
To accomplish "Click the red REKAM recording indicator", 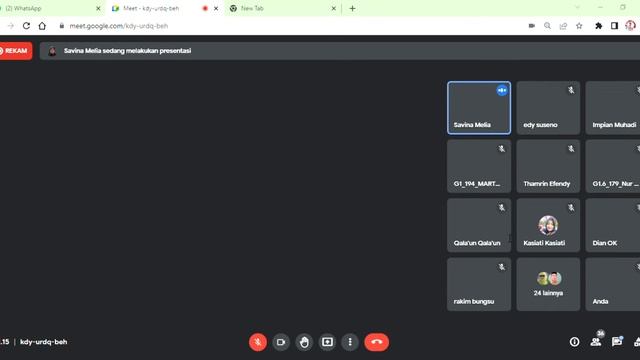I will tap(16, 51).
